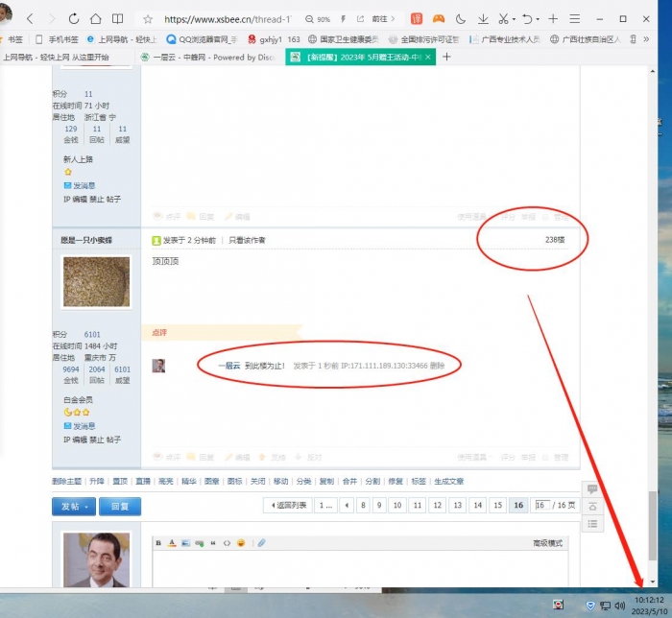Open a new browser tab

click(x=445, y=58)
